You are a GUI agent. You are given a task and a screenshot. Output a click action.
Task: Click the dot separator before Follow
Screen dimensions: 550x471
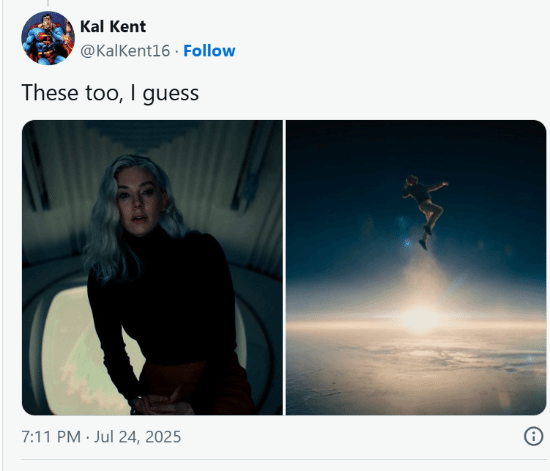tap(177, 52)
